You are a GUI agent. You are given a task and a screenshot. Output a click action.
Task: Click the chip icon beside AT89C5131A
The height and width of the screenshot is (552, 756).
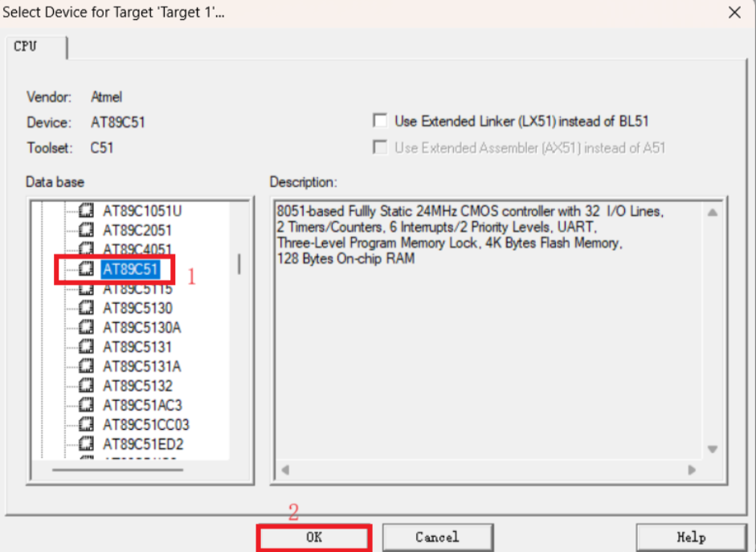[86, 366]
